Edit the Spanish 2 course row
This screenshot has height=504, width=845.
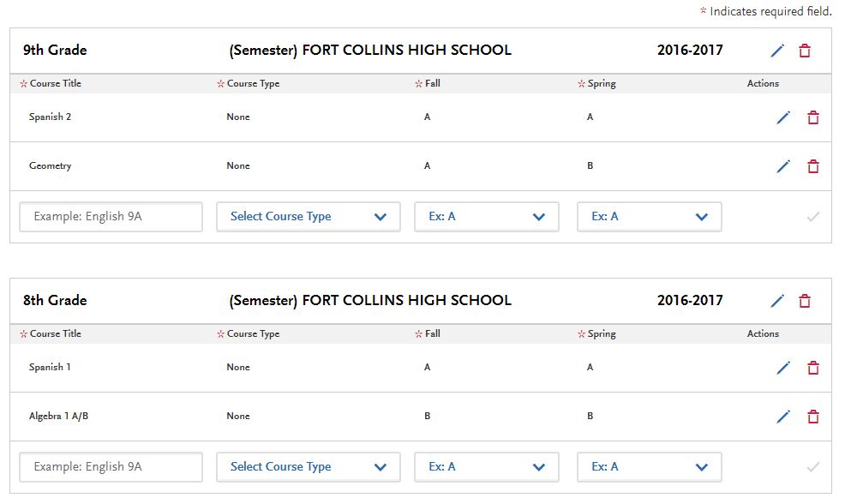pyautogui.click(x=783, y=117)
